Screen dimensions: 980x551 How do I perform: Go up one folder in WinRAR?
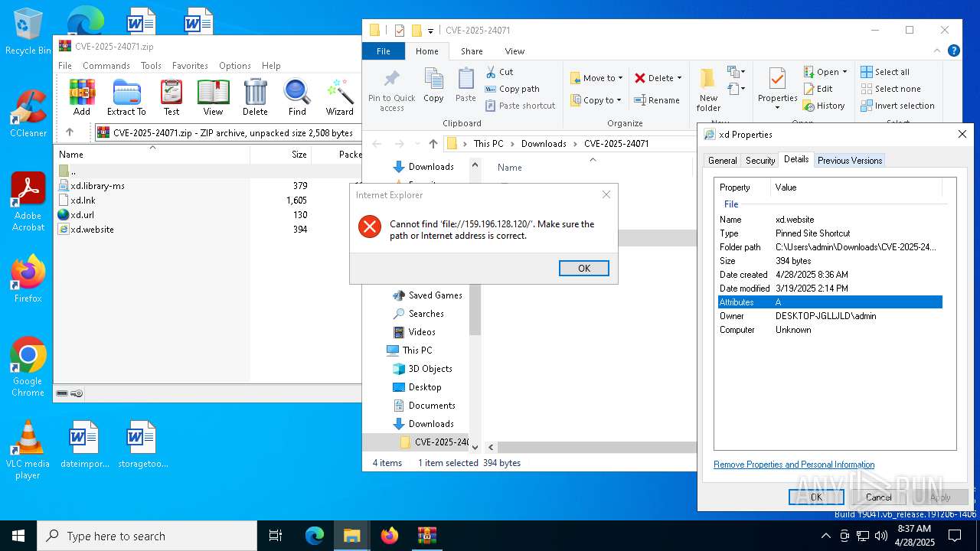(70, 132)
